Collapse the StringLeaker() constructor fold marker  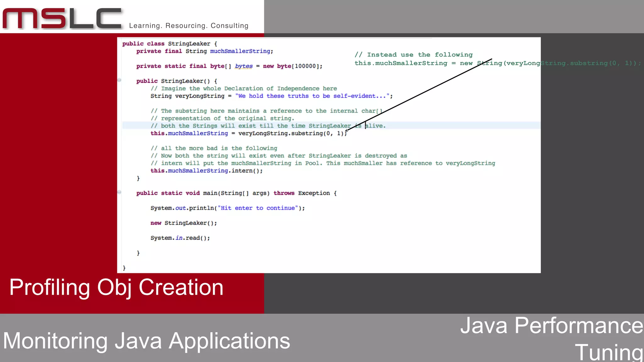(119, 80)
